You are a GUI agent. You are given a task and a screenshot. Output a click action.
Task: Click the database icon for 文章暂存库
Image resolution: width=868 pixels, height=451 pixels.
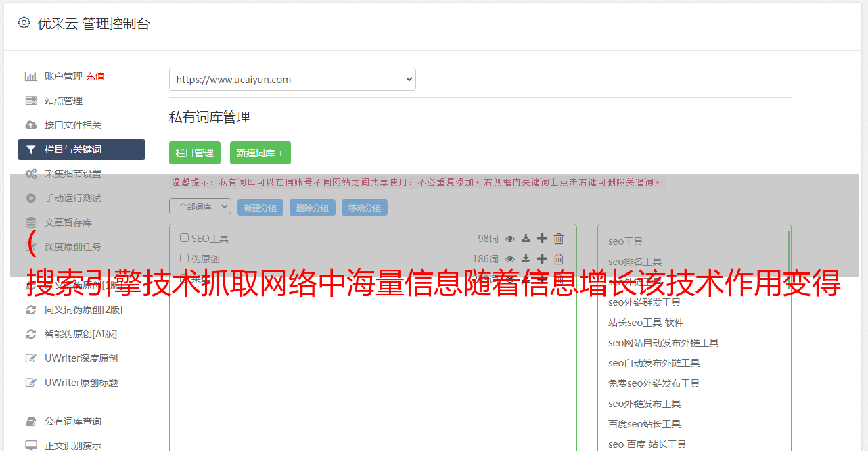(x=31, y=222)
